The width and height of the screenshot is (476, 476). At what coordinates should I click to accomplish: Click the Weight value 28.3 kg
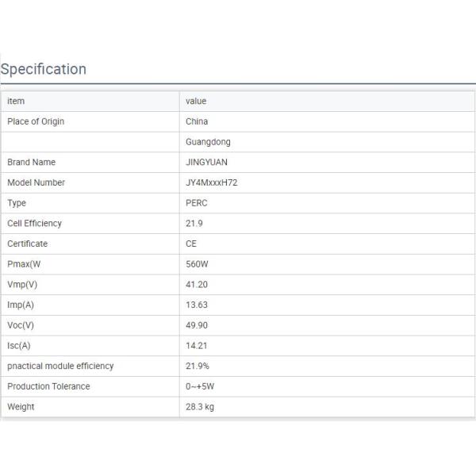click(x=200, y=407)
